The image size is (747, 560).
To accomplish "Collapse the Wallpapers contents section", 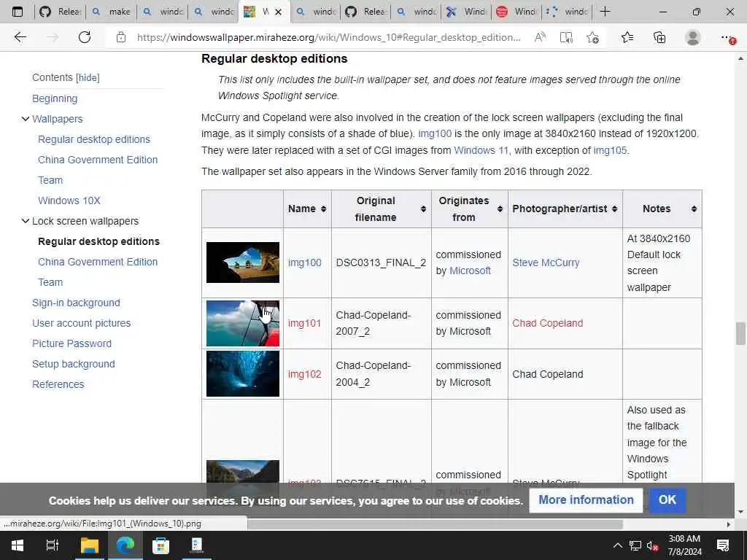I will (x=26, y=119).
